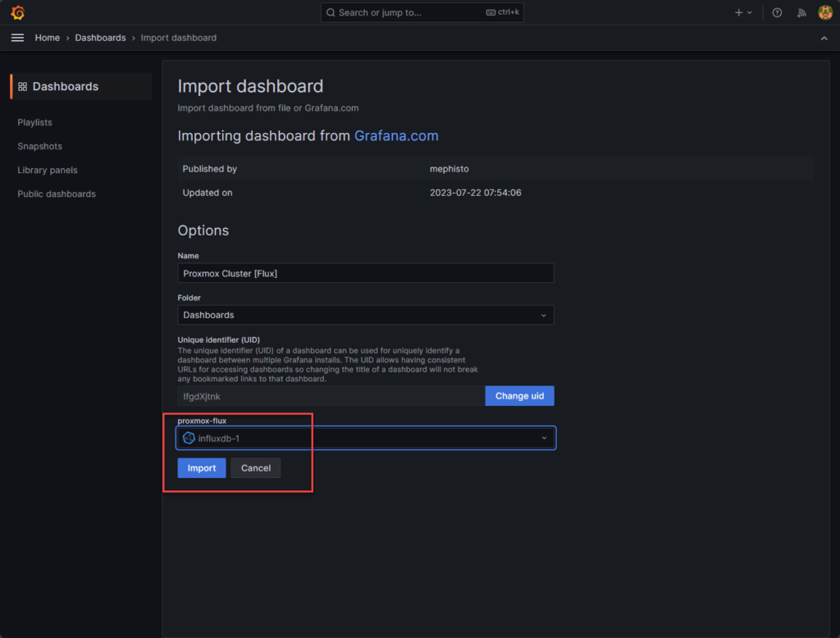Screen dimensions: 840x638
Task: Click the Grafana logo in the top corner
Action: click(16, 12)
